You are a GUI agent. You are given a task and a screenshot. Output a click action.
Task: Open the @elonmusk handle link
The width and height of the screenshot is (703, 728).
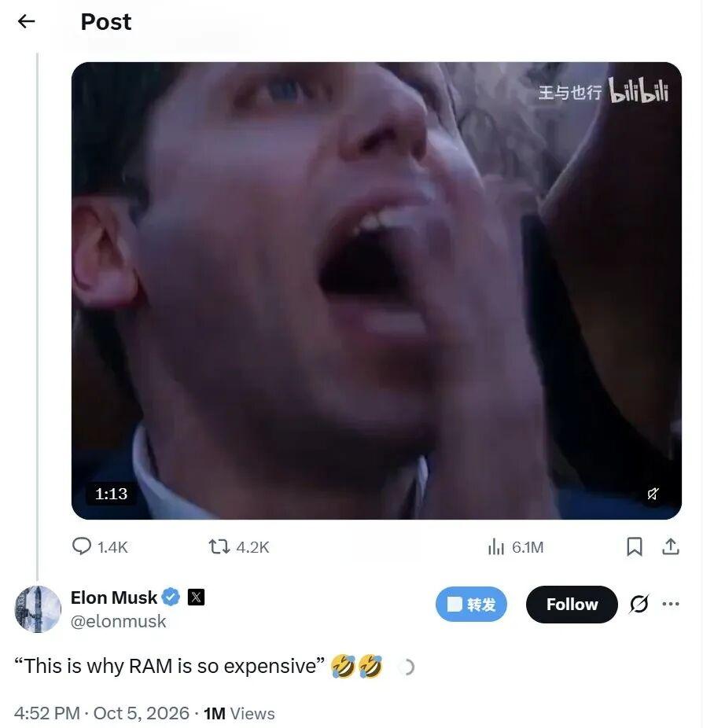click(118, 621)
